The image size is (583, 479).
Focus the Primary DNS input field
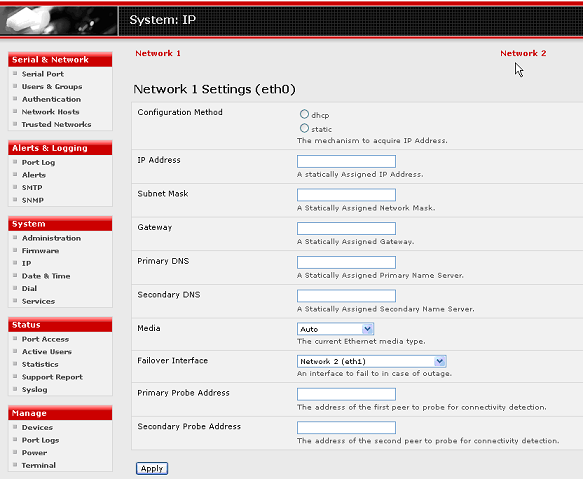click(x=346, y=262)
